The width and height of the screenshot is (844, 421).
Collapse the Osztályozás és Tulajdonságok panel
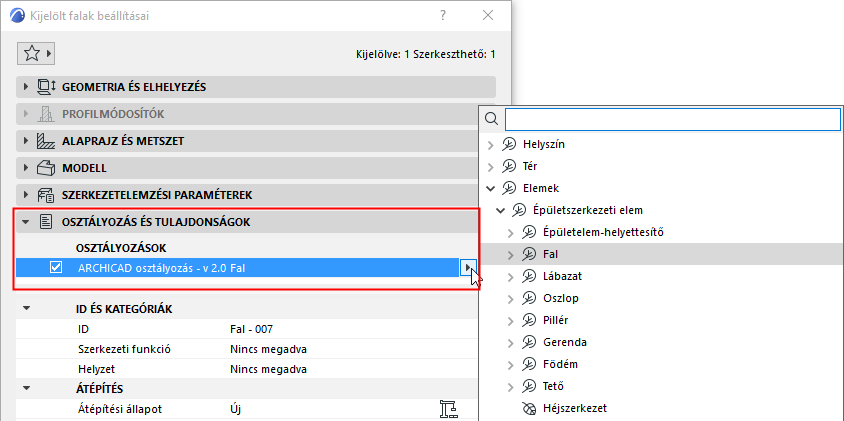(26, 222)
